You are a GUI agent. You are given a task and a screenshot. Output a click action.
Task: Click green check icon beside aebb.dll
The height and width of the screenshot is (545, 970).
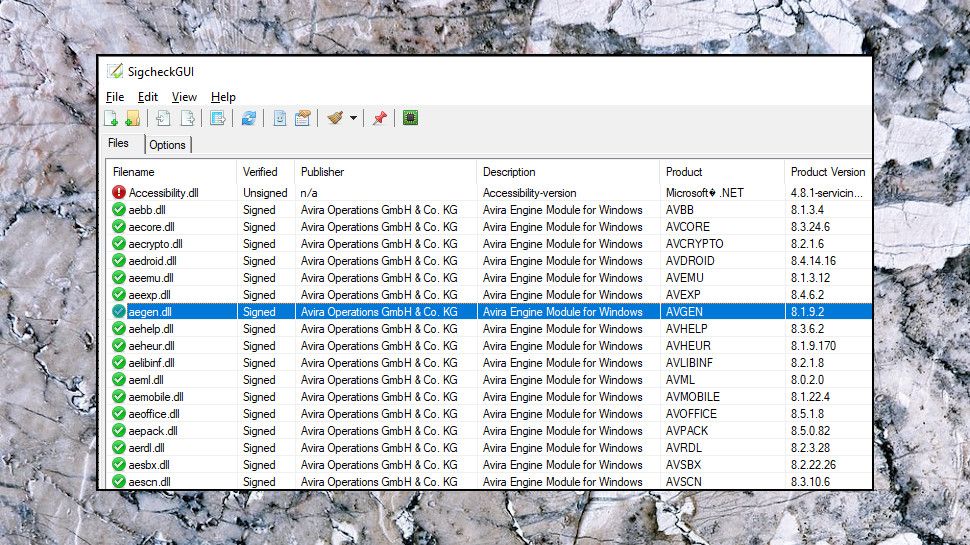pyautogui.click(x=119, y=210)
